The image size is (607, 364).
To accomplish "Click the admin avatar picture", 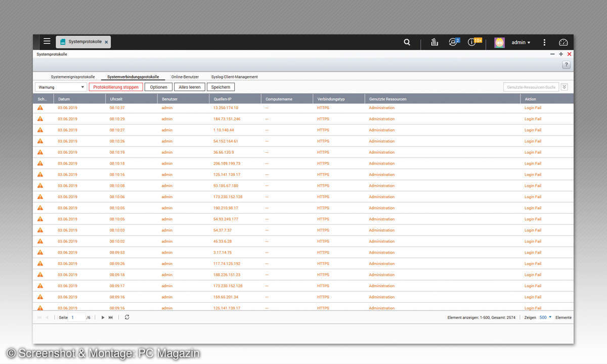I will 499,42.
